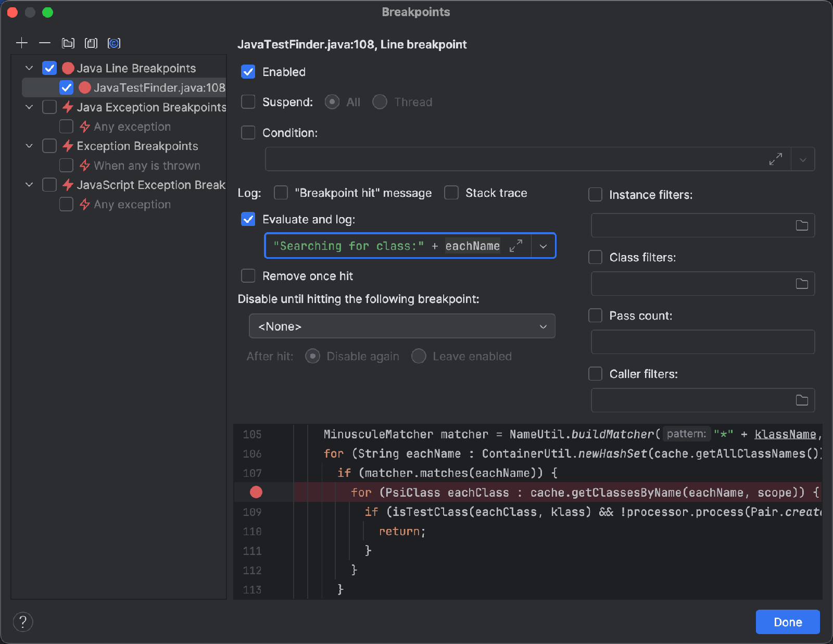Click in the Pass count input field

pyautogui.click(x=703, y=342)
